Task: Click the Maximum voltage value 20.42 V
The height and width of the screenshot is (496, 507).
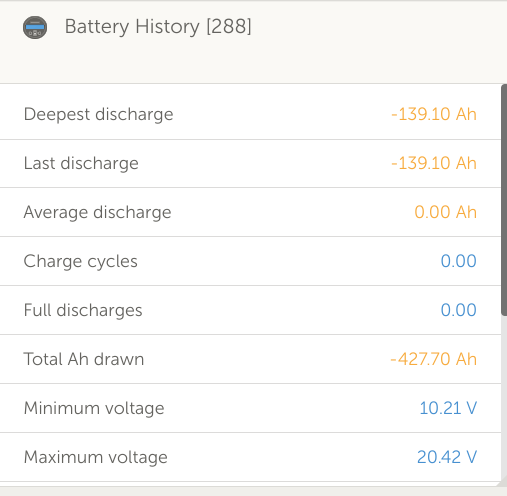Action: 447,457
